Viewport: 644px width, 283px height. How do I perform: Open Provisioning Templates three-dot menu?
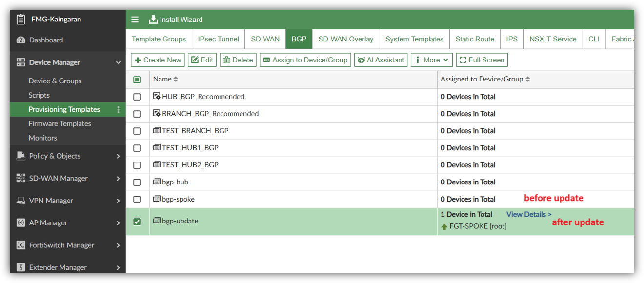(118, 109)
